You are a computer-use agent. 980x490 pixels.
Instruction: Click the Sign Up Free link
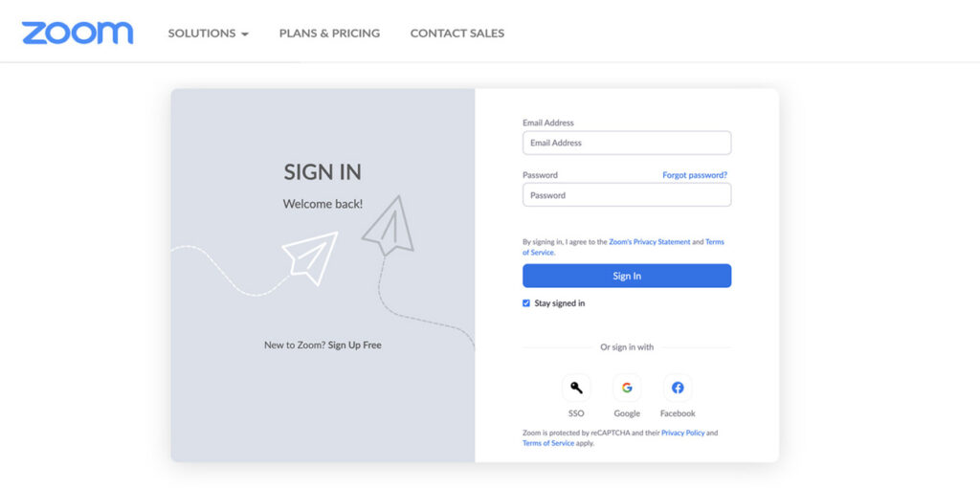[354, 345]
